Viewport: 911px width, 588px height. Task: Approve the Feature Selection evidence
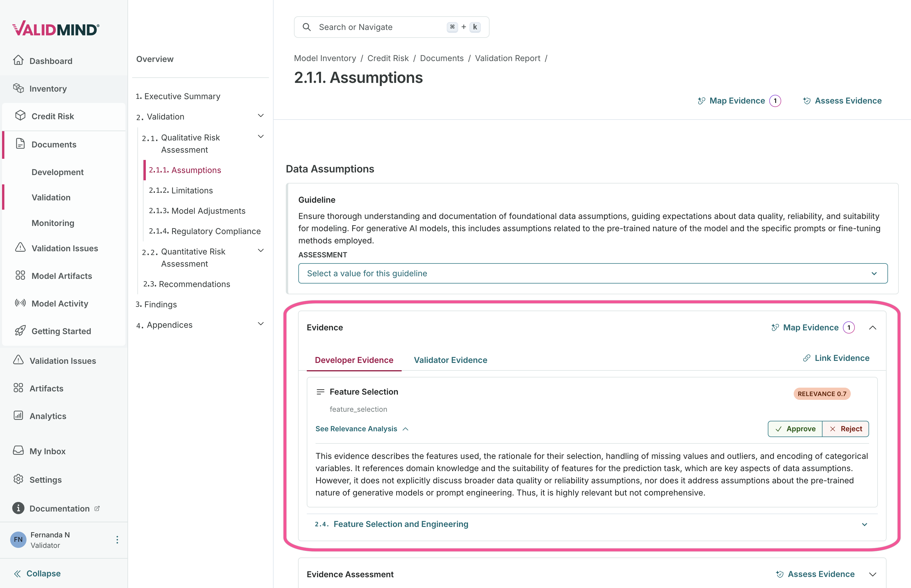(x=795, y=429)
